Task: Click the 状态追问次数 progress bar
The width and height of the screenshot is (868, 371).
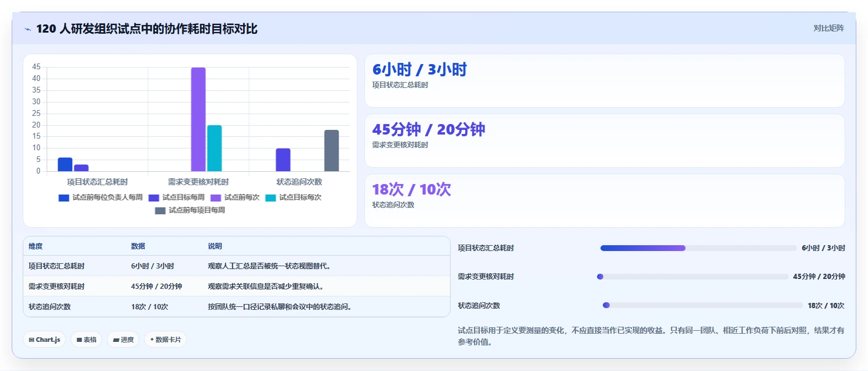Action: coord(703,305)
